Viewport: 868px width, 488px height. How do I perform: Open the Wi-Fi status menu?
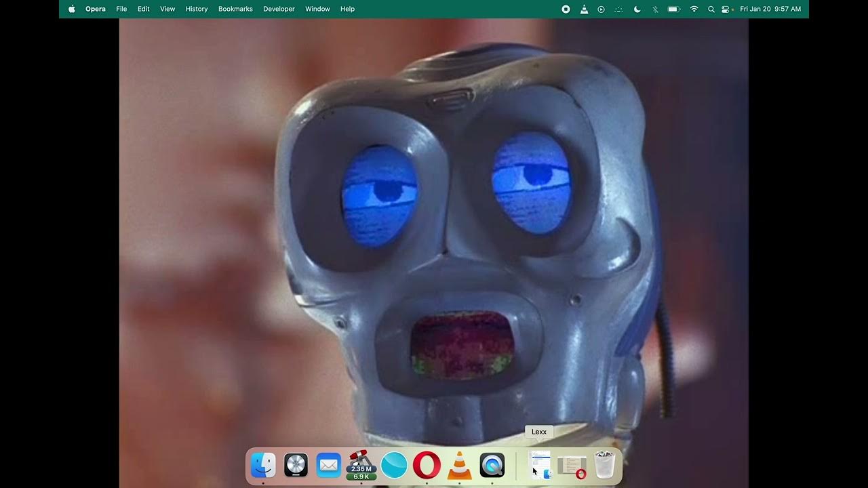(x=694, y=9)
